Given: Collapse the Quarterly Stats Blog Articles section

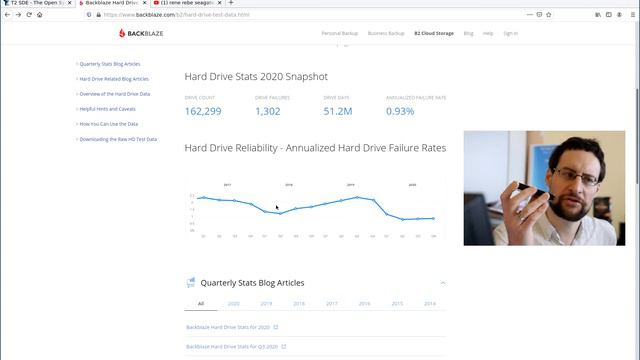Looking at the screenshot, I should [x=443, y=283].
